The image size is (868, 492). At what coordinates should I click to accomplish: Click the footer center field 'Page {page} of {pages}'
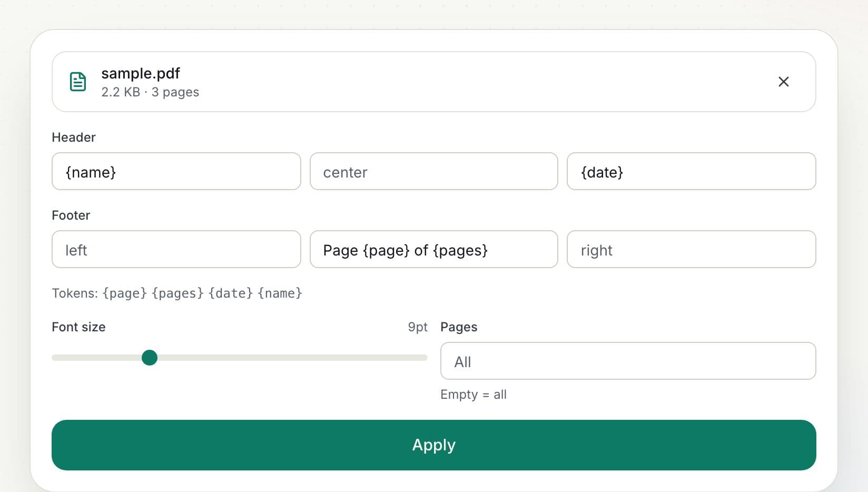(x=433, y=249)
